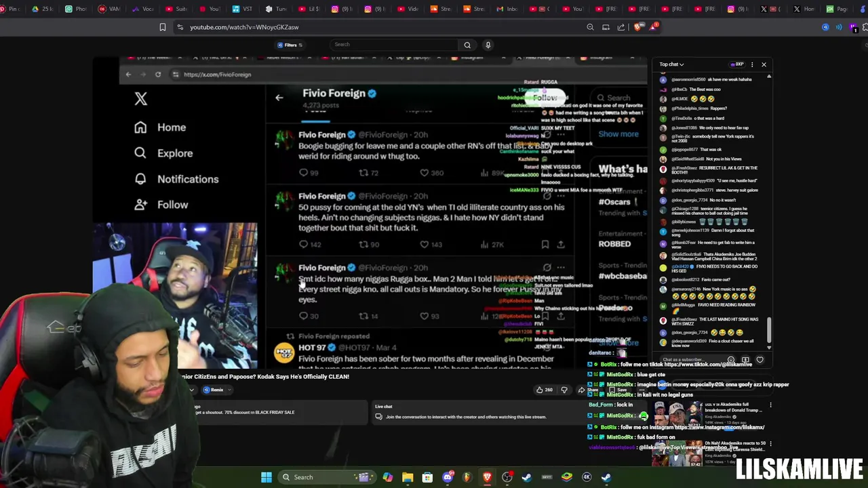
Task: Follow Fivio Foreign on X
Action: tap(545, 98)
